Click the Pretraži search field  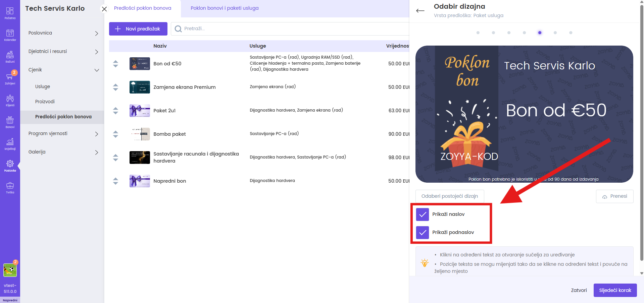[x=289, y=29]
